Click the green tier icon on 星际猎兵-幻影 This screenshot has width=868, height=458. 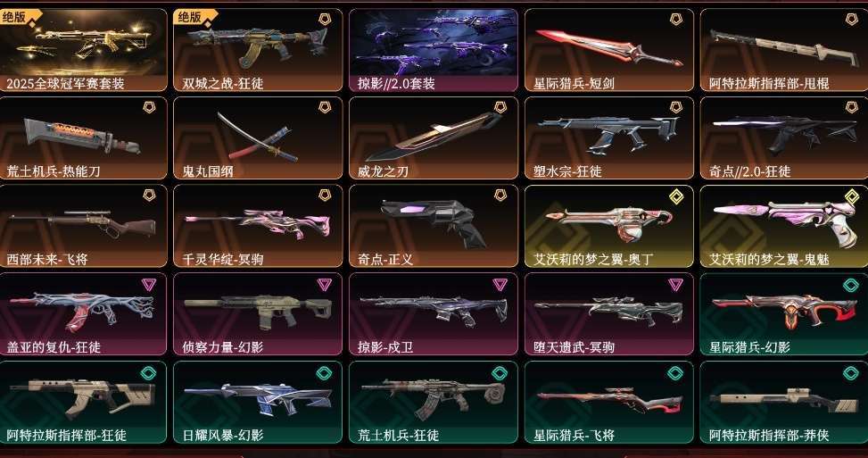coord(851,285)
